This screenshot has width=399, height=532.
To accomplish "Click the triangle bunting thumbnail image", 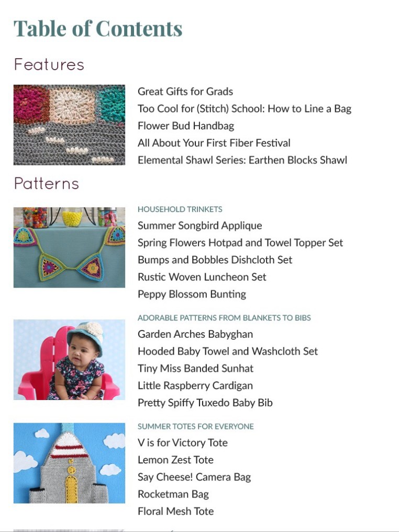I will pos(69,248).
